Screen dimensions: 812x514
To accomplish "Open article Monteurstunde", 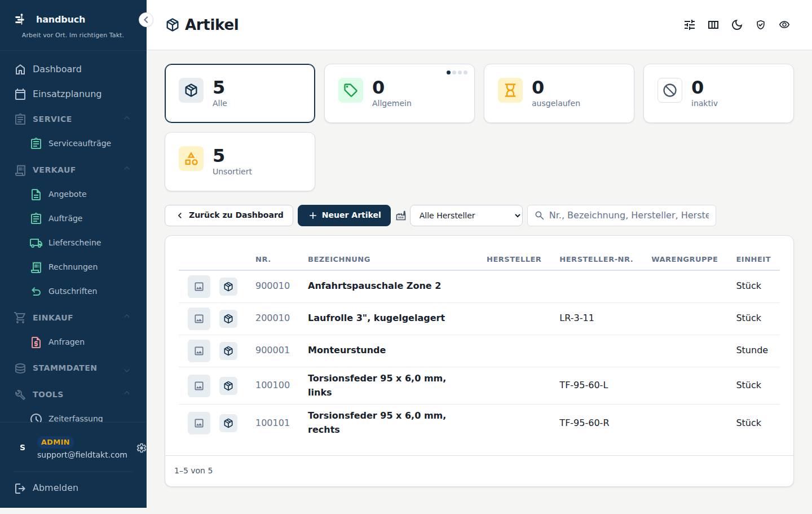I will click(347, 350).
